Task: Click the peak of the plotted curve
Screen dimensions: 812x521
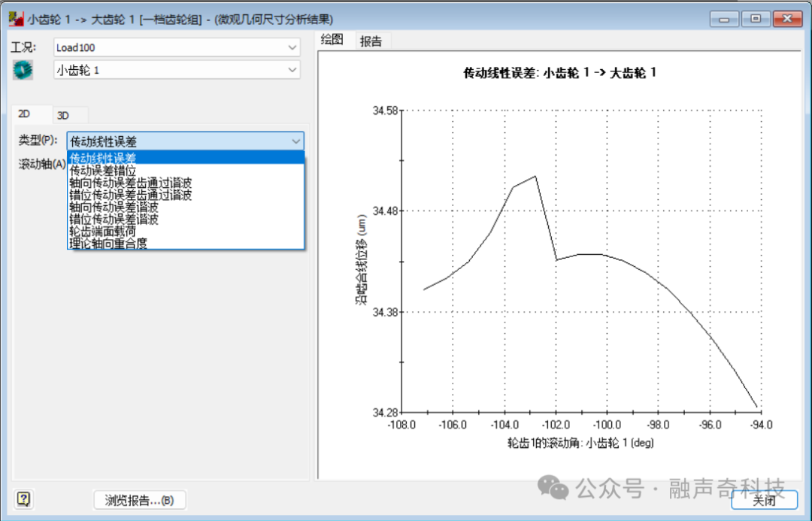Action: tap(535, 177)
